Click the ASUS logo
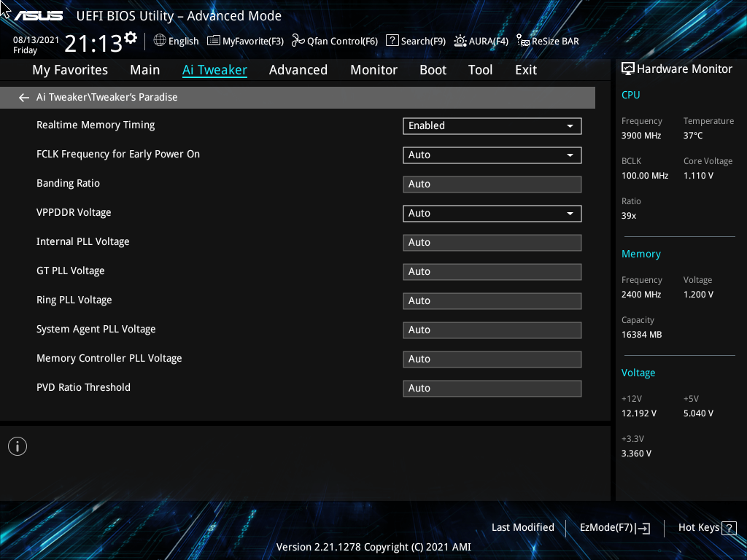 tap(39, 16)
